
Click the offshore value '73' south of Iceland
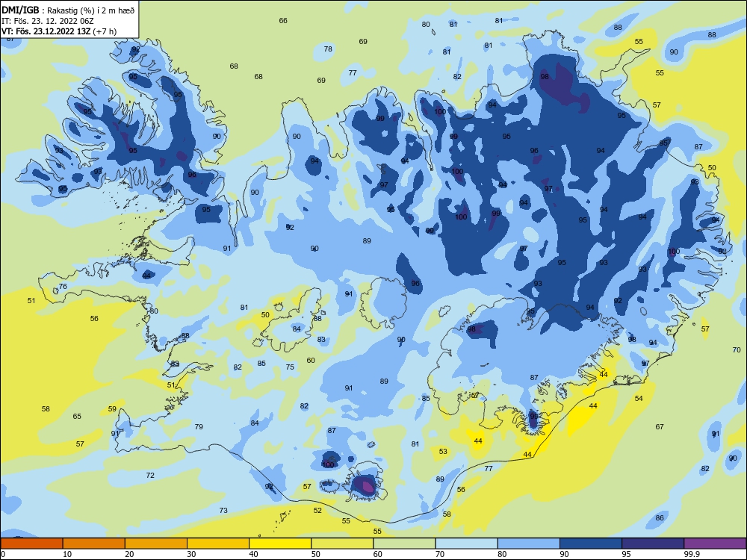click(223, 510)
